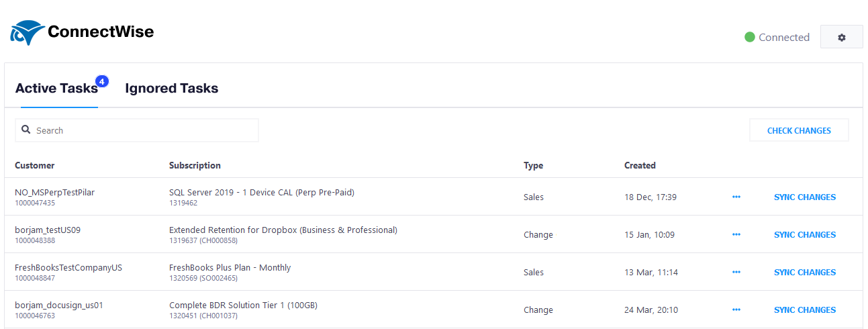Click the CHECK CHANGES button

tap(799, 130)
